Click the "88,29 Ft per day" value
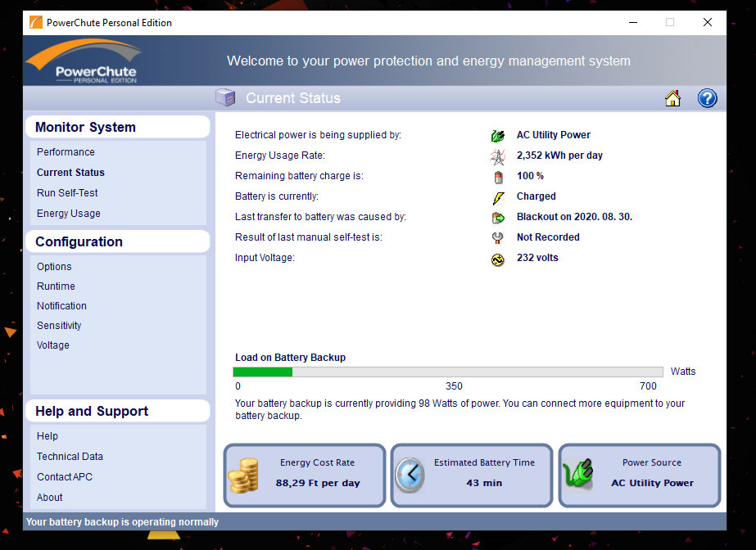756x550 pixels. point(318,483)
